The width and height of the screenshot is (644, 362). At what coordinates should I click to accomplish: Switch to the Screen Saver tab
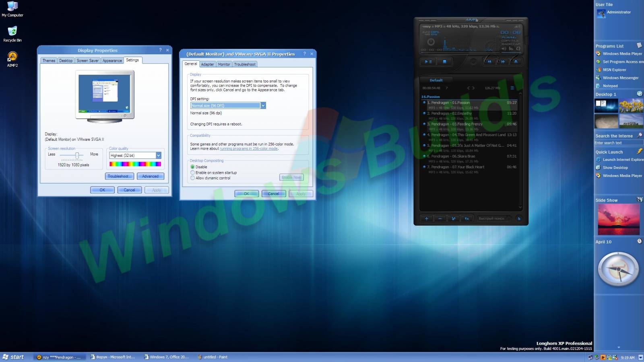click(x=87, y=61)
